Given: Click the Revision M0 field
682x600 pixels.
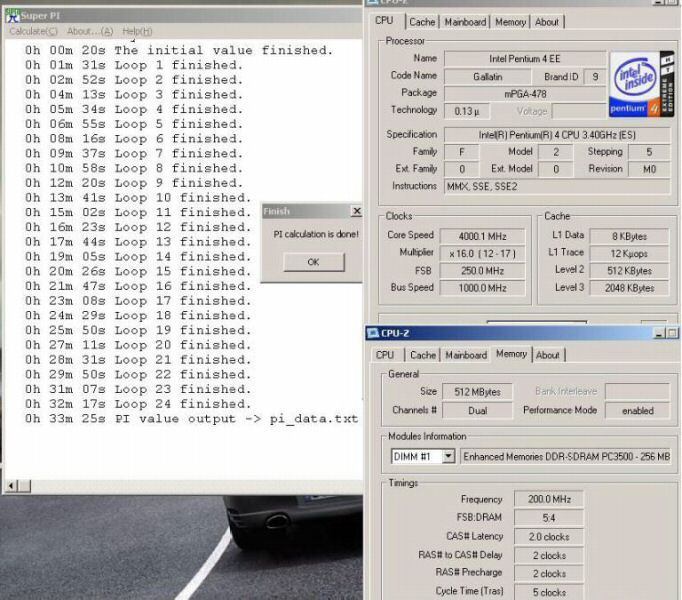Looking at the screenshot, I should pyautogui.click(x=649, y=169).
